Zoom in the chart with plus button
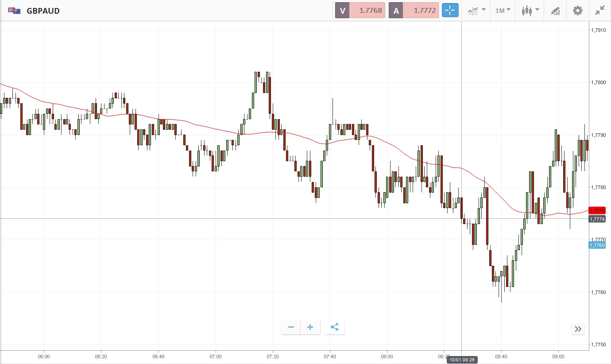 [310, 327]
